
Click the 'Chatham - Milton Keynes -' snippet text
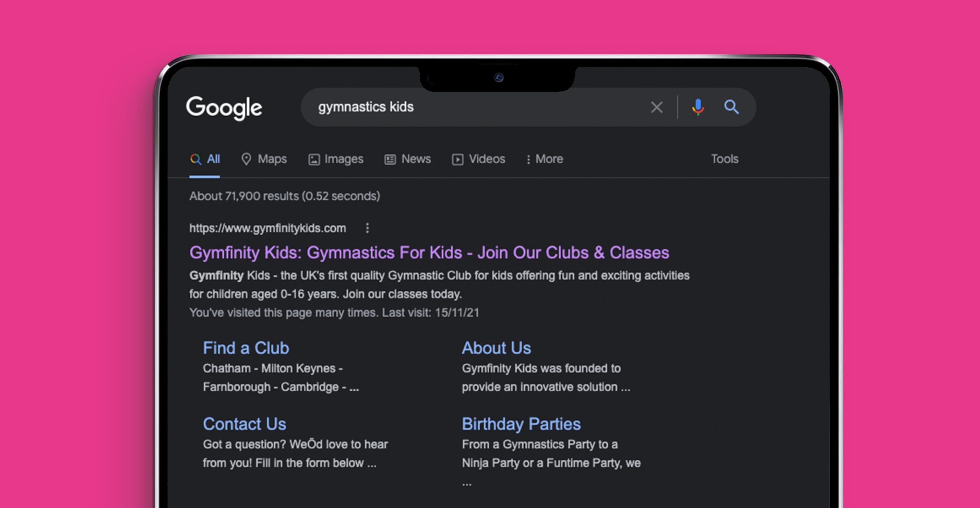point(272,369)
